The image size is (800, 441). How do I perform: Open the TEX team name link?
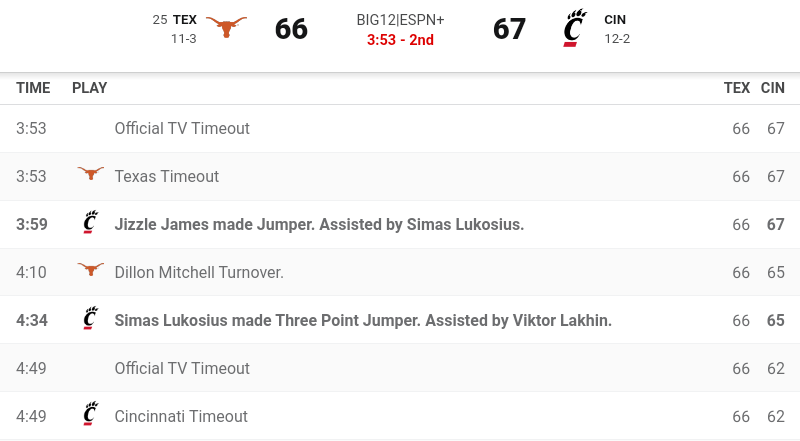pos(184,19)
